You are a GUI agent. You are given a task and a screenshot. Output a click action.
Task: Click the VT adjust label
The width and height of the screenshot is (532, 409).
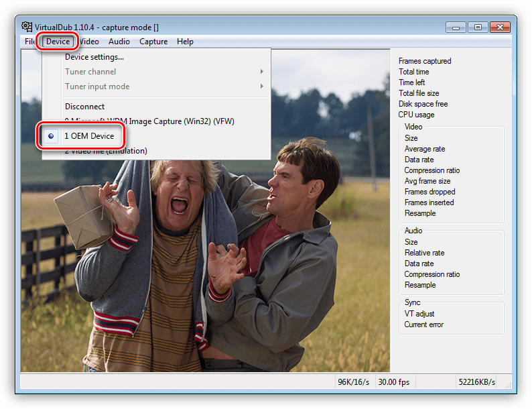[x=419, y=314]
